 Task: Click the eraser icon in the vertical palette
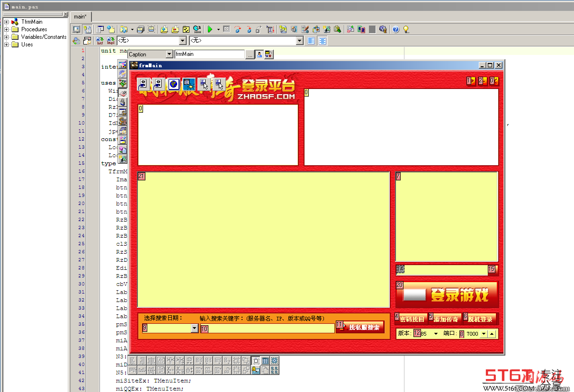[123, 93]
